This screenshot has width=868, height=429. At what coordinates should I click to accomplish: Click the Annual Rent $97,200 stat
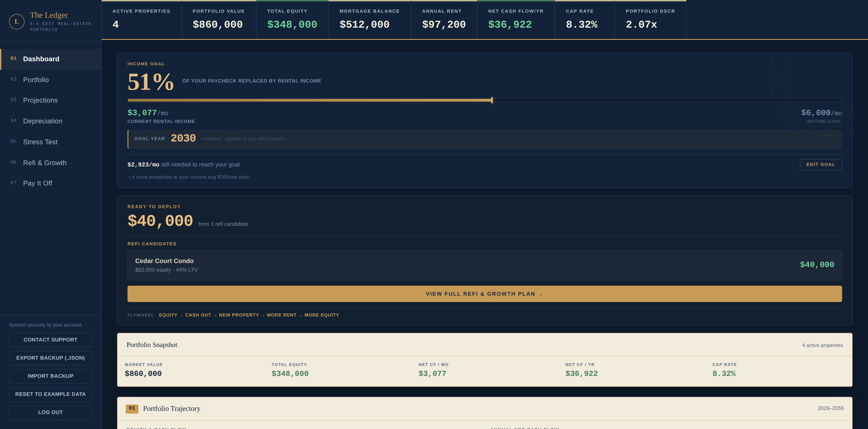pos(444,20)
